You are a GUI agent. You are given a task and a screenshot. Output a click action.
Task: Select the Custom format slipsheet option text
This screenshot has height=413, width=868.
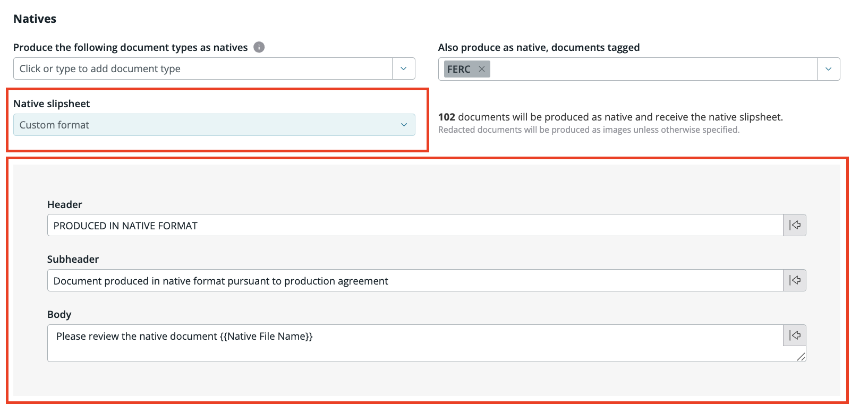tap(55, 125)
